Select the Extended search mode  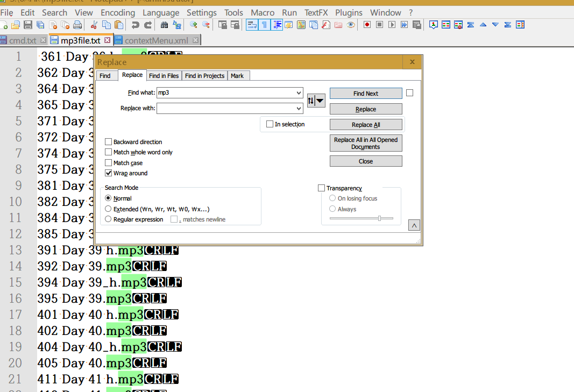point(108,209)
